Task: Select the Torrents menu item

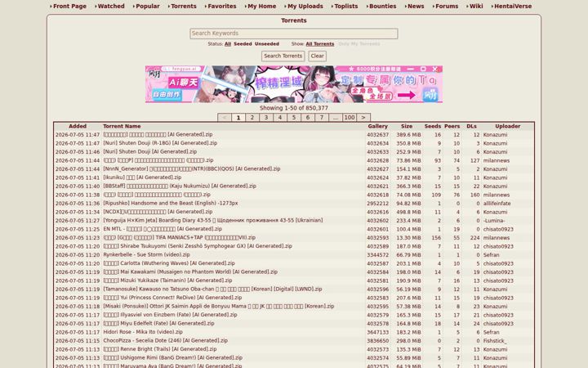Action: pyautogui.click(x=184, y=6)
